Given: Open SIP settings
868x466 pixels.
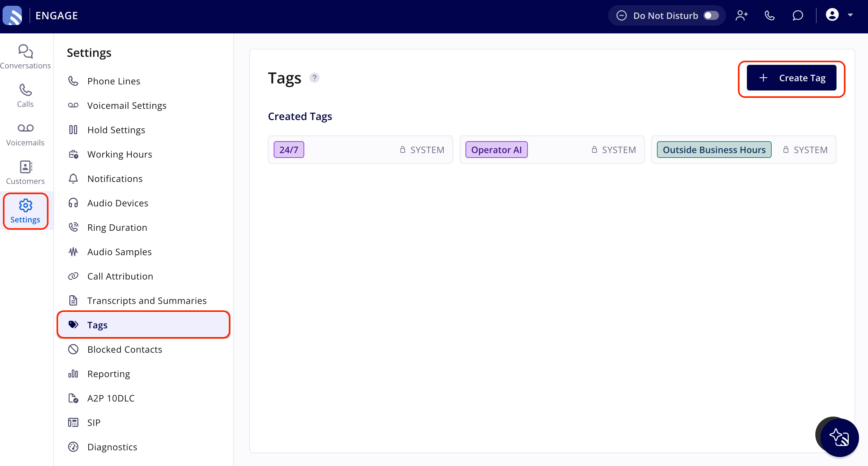Looking at the screenshot, I should click(x=143, y=423).
